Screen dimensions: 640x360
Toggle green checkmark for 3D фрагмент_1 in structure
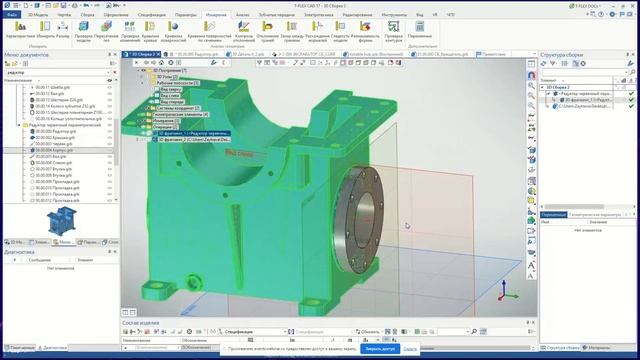point(631,100)
